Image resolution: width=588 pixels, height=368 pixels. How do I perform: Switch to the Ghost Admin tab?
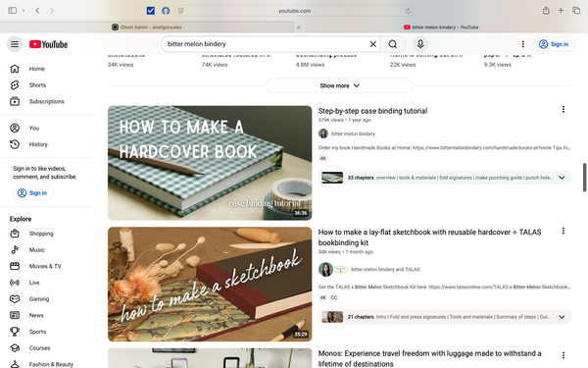pyautogui.click(x=147, y=27)
